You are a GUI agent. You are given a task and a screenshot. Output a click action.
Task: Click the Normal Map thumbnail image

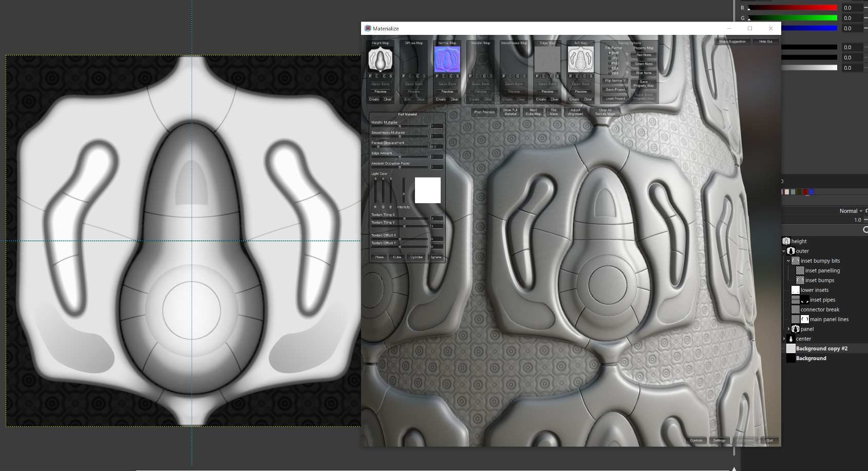447,60
